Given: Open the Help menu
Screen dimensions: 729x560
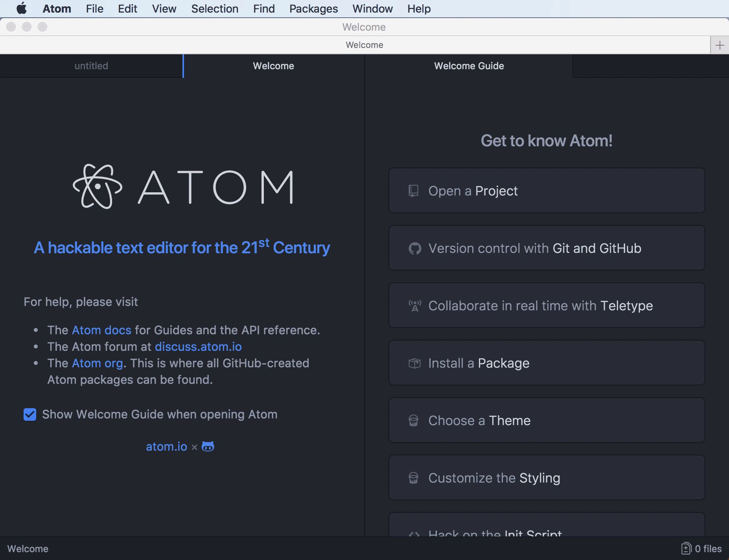Looking at the screenshot, I should [419, 9].
